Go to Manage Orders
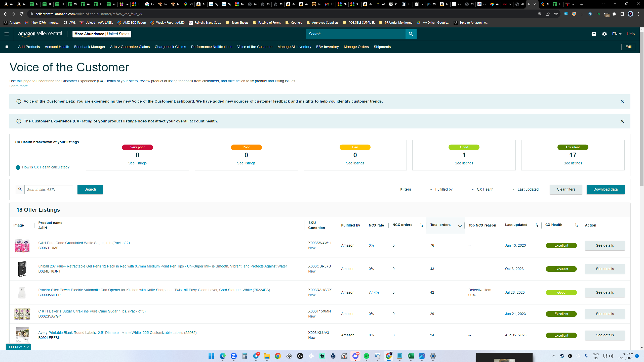The height and width of the screenshot is (362, 644). (356, 47)
